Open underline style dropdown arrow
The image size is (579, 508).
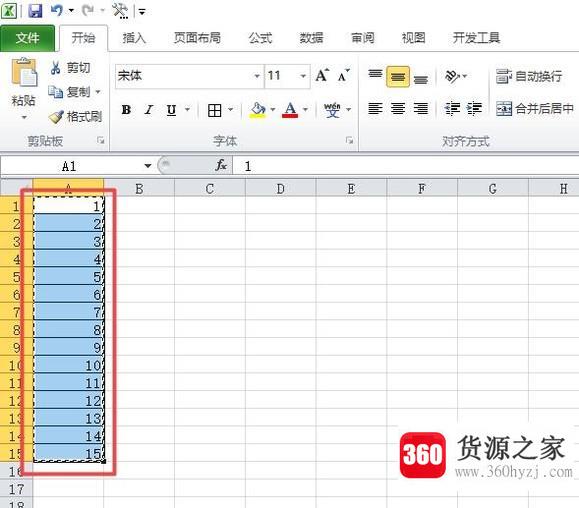(x=187, y=110)
